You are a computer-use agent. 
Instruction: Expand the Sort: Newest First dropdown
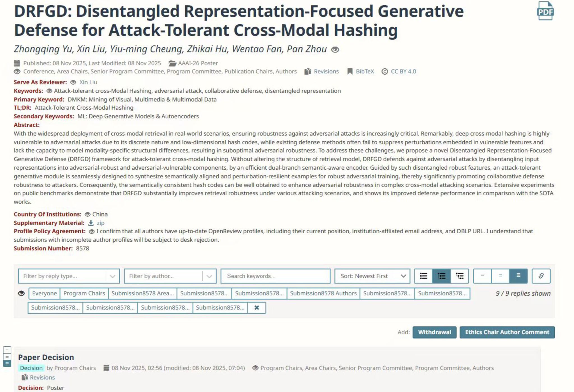pyautogui.click(x=372, y=276)
